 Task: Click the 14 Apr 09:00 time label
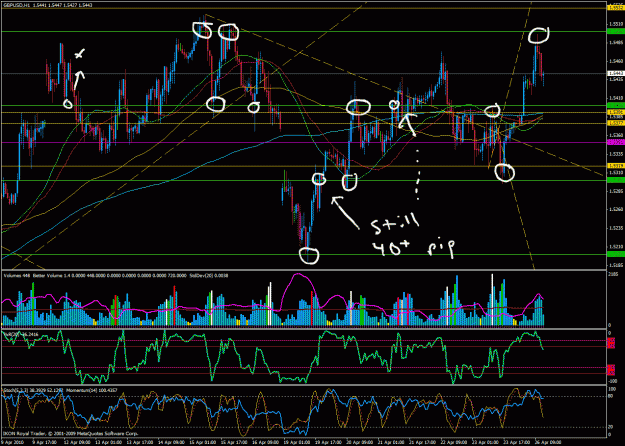click(x=171, y=442)
